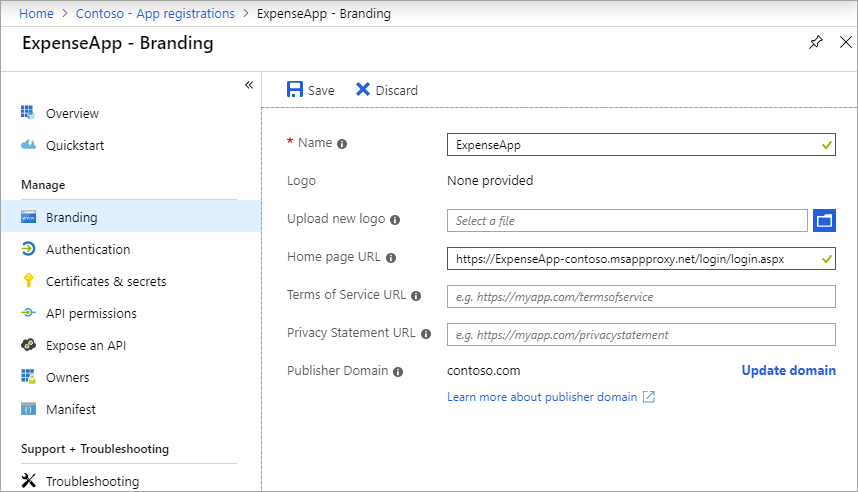Click info icon next to Upload new logo
This screenshot has height=492, width=858.
pos(395,220)
